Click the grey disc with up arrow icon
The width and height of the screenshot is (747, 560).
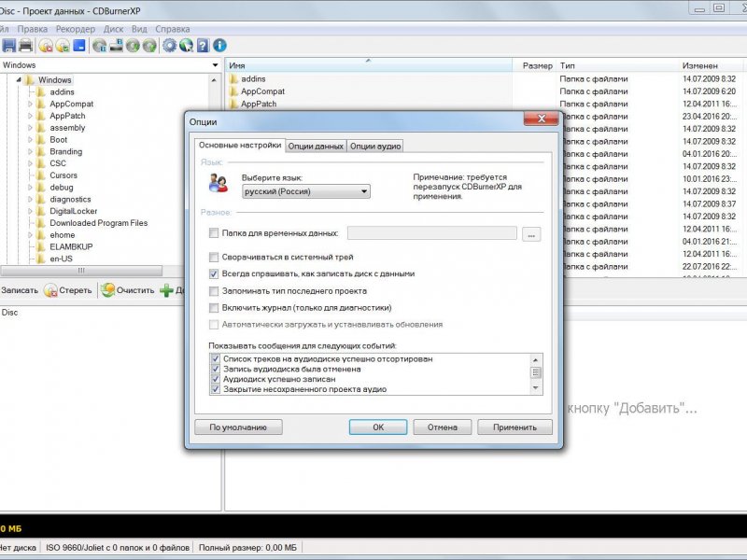click(x=149, y=46)
